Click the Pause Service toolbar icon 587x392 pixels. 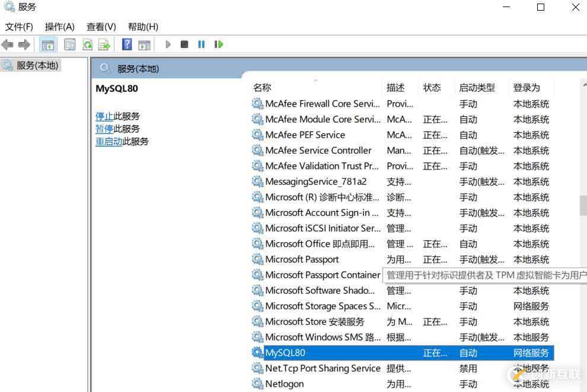(x=202, y=44)
